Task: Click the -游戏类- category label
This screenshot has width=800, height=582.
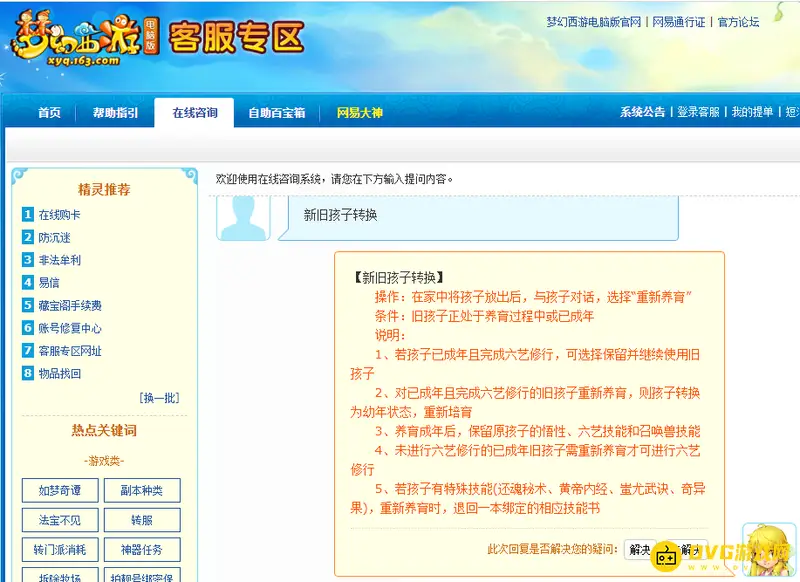Action: 104,461
